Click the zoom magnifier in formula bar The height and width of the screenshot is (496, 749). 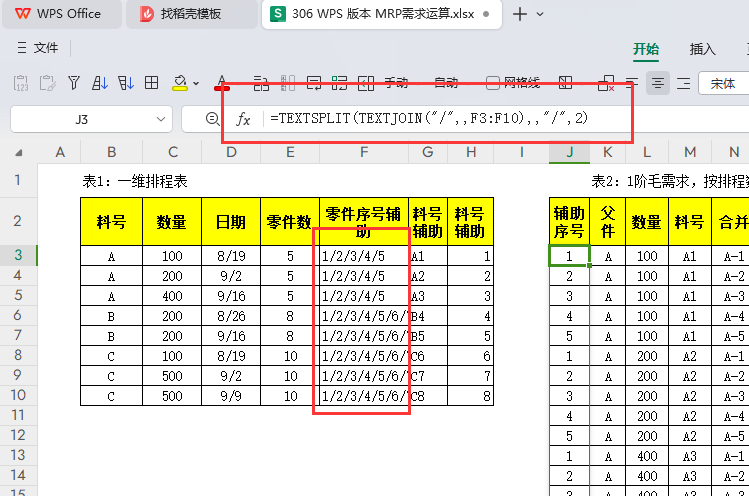(213, 119)
